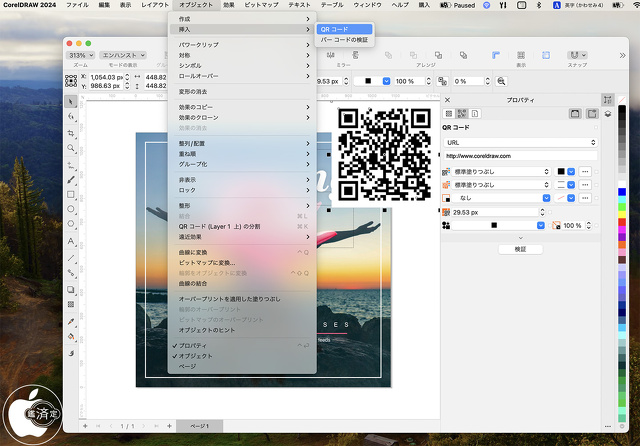
Task: Pick red swatch in color palette
Action: coord(622,222)
